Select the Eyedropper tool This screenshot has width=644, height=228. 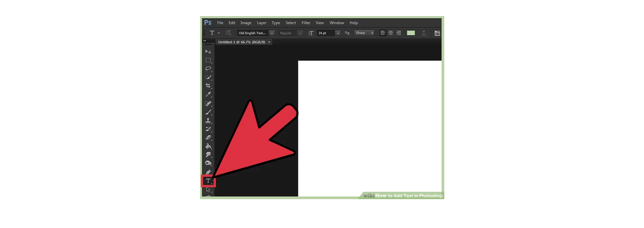208,95
